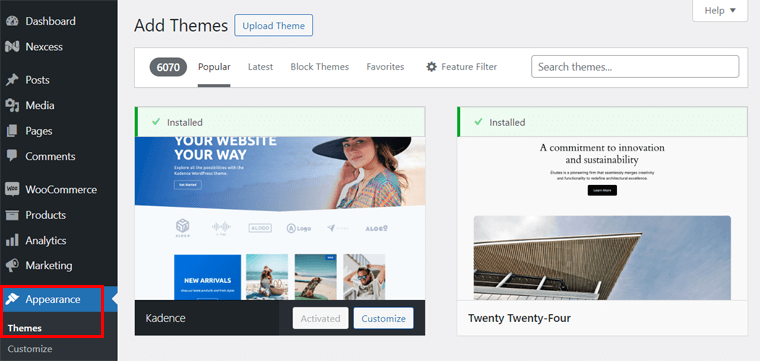Open the Dashboard gauge icon

pyautogui.click(x=12, y=21)
